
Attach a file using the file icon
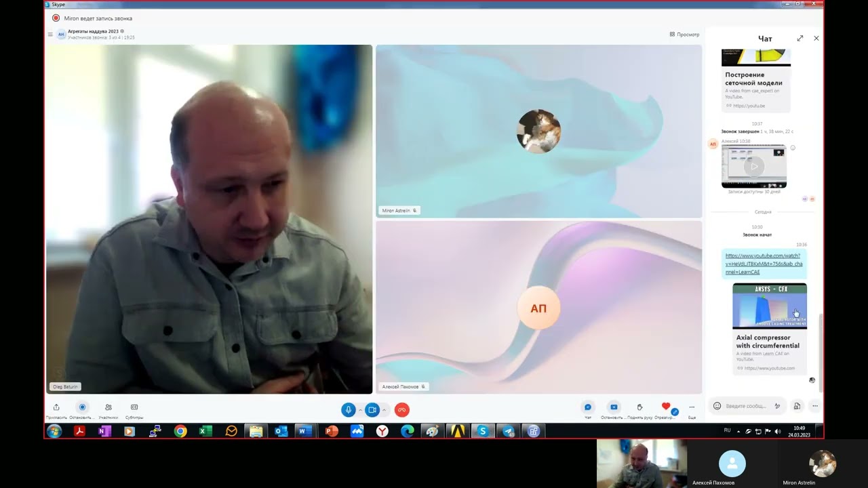797,406
